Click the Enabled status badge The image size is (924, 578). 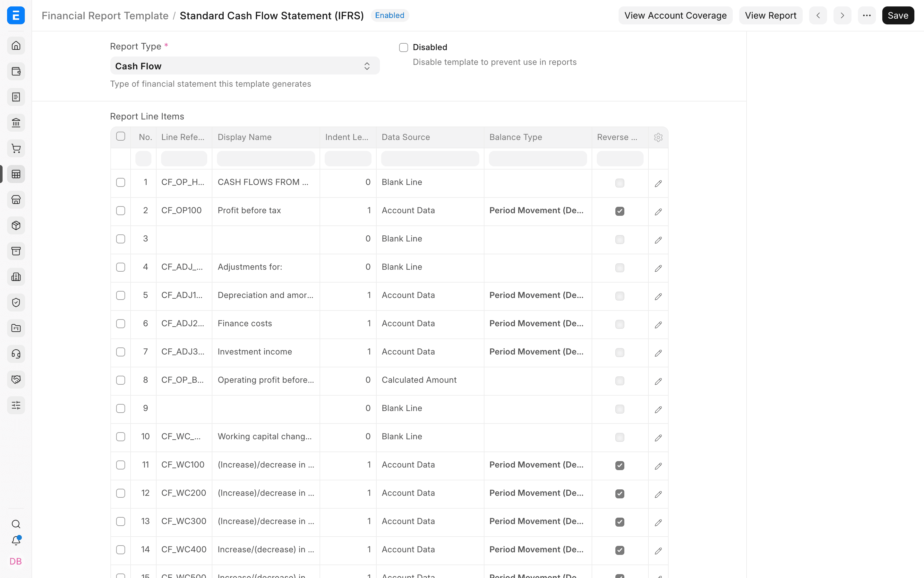pyautogui.click(x=389, y=15)
